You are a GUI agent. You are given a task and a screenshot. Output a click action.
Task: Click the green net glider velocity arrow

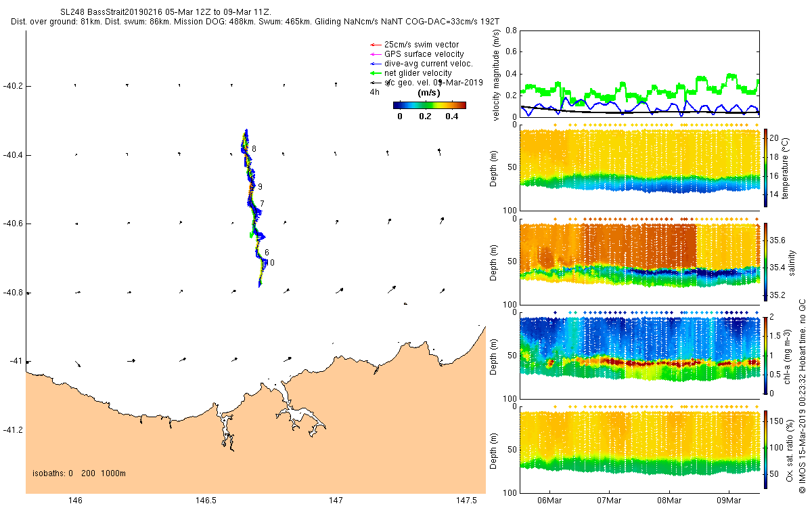pyautogui.click(x=376, y=73)
